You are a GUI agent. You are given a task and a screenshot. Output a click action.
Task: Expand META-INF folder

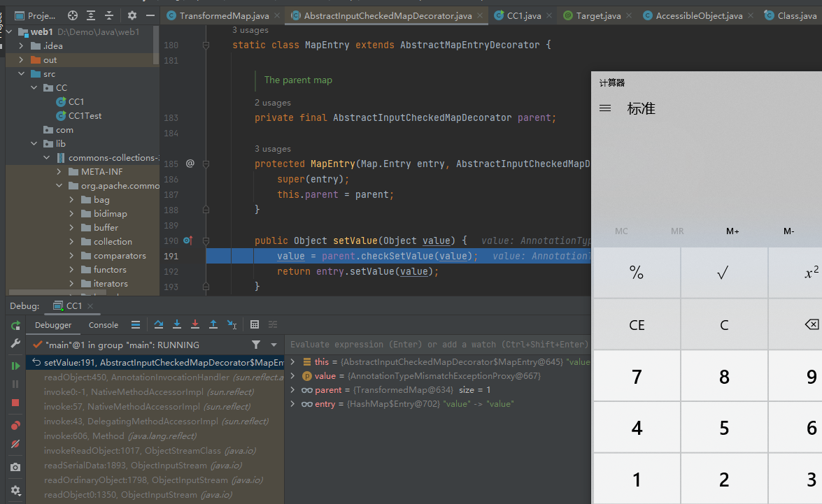(x=59, y=172)
